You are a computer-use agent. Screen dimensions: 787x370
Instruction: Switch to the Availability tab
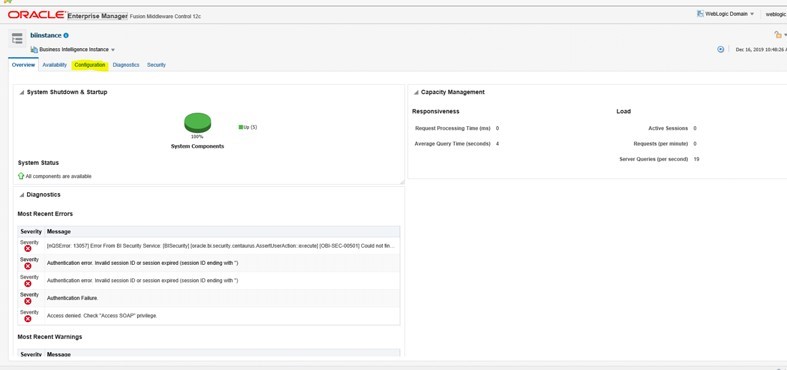point(55,65)
